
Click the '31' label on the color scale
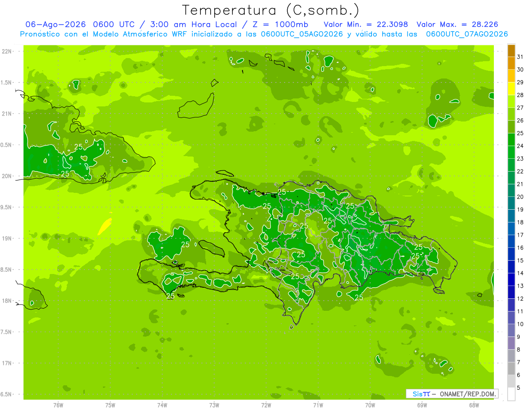[520, 57]
